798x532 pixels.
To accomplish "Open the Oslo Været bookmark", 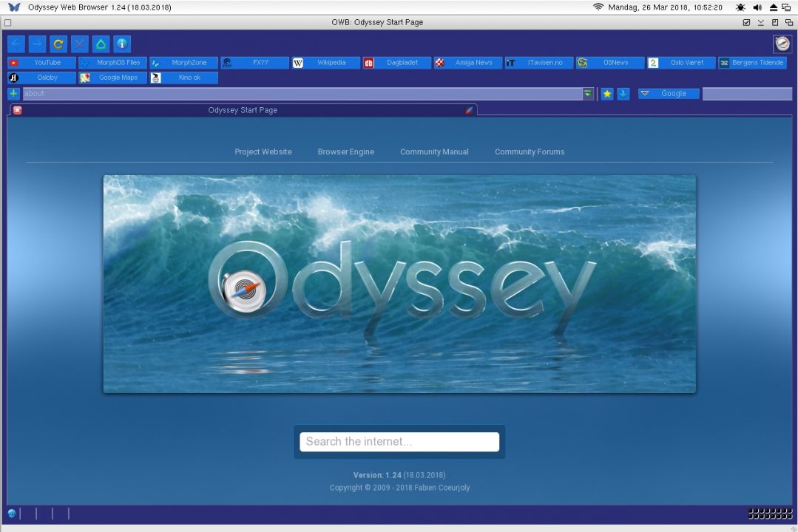I will [681, 63].
